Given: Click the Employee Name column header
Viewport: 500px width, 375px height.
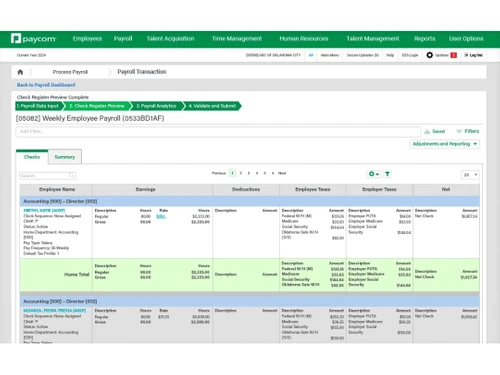Looking at the screenshot, I should tap(57, 189).
